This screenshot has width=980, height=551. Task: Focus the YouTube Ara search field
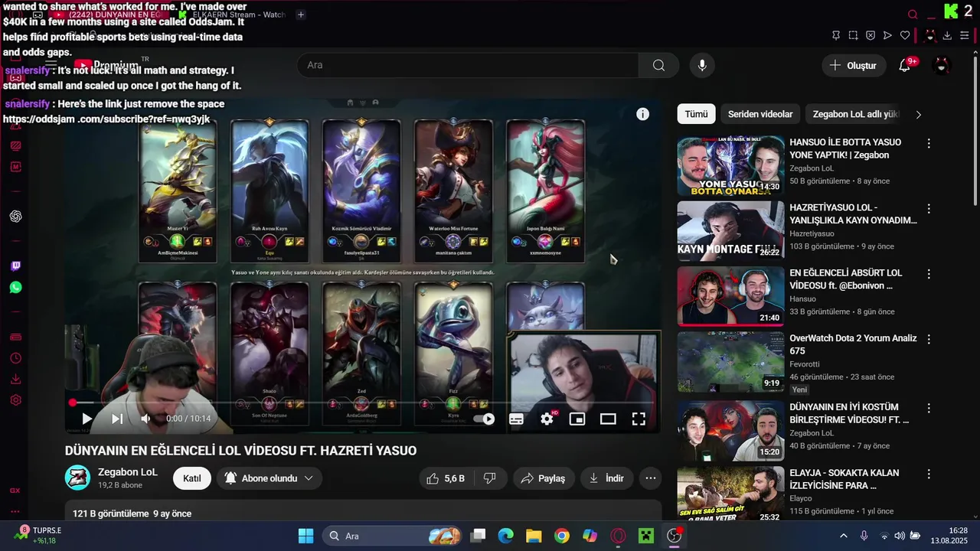point(469,65)
